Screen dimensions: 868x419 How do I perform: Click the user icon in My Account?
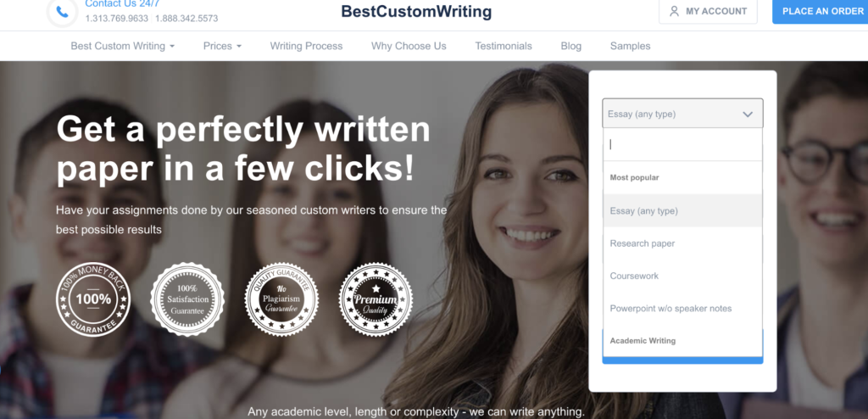point(674,11)
